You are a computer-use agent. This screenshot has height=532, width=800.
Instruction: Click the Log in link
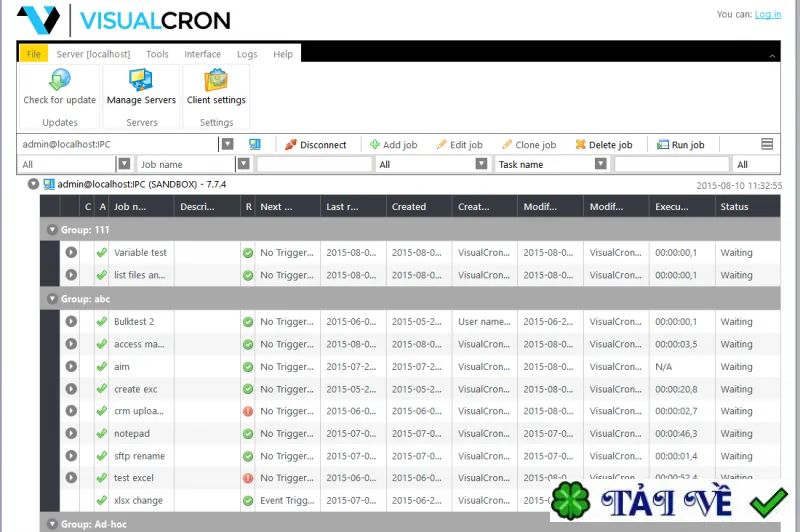[767, 14]
